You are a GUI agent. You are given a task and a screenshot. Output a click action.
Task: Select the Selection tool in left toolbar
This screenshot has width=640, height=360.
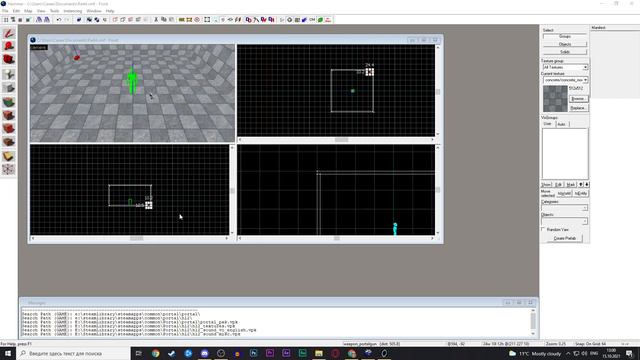coord(9,33)
